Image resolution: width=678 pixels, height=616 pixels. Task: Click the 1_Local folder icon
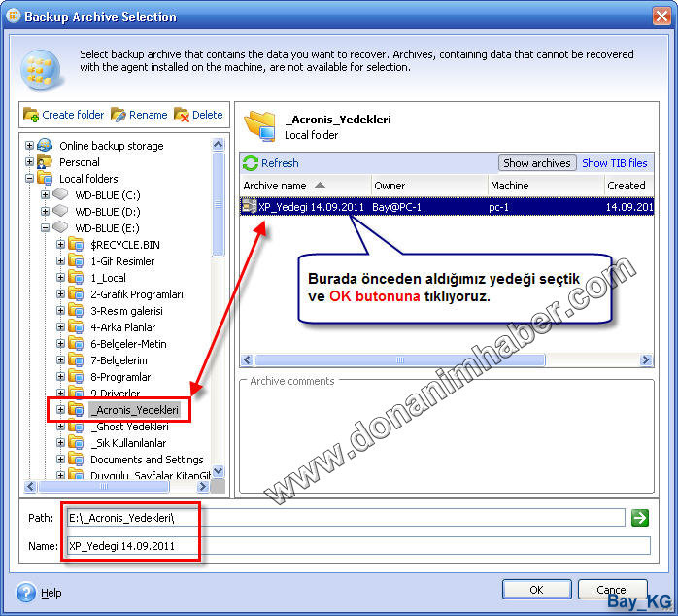pos(76,277)
